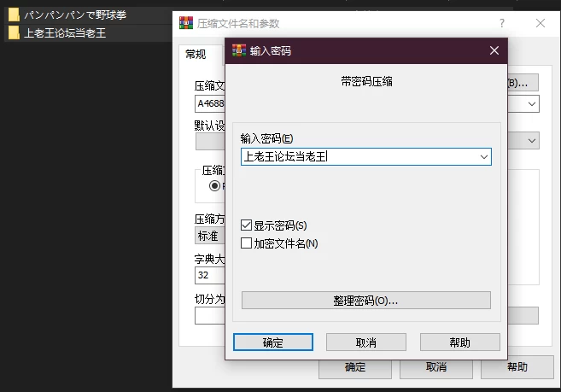
Task: Click 确定 in the 压缩文件名和参数 window
Action: [355, 369]
